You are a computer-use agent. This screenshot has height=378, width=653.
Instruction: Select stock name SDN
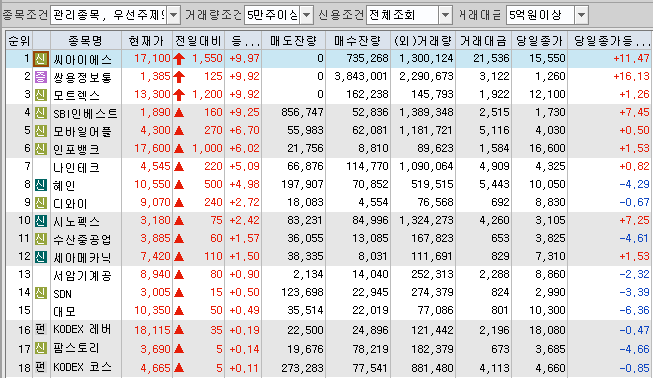62,294
